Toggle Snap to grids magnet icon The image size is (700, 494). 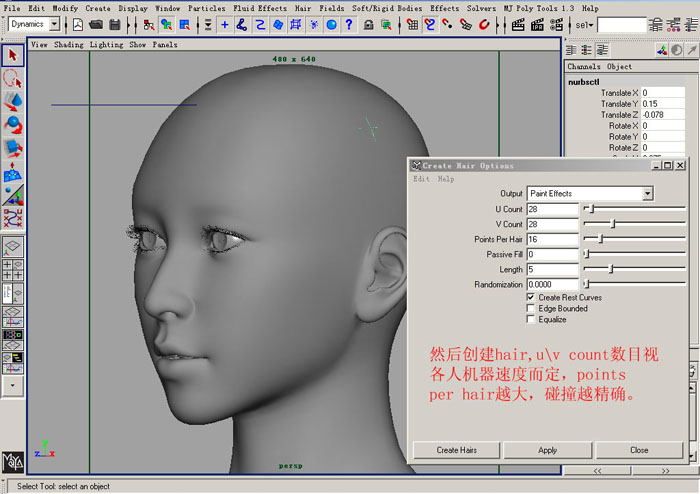(x=412, y=25)
